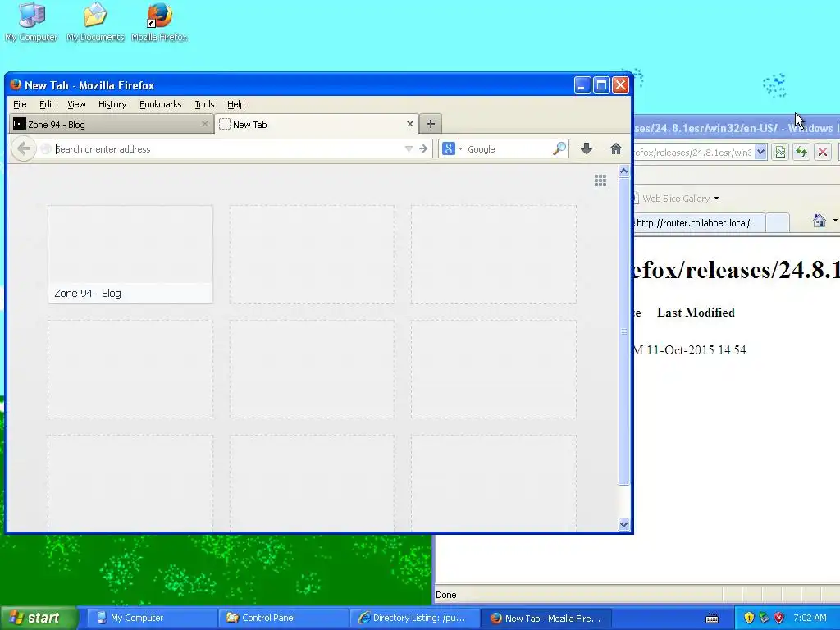Click the Go arrow in address bar
The image size is (840, 630).
pyautogui.click(x=423, y=149)
